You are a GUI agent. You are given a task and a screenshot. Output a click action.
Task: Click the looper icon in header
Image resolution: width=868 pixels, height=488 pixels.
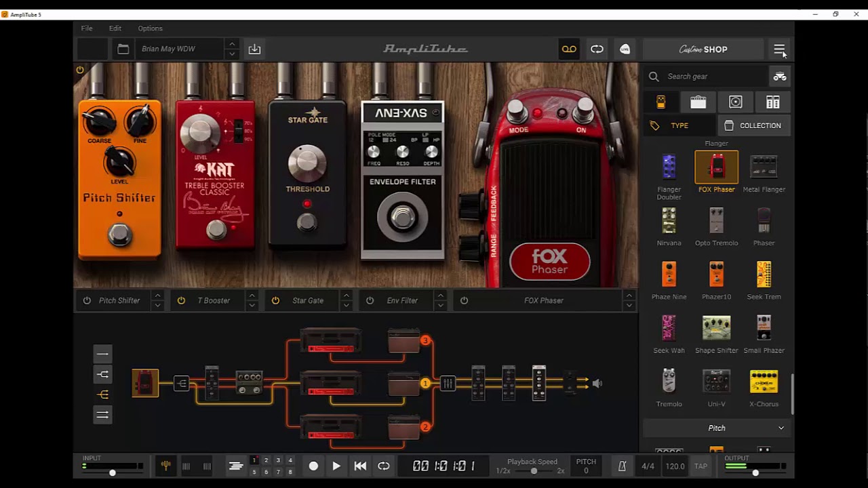[597, 49]
